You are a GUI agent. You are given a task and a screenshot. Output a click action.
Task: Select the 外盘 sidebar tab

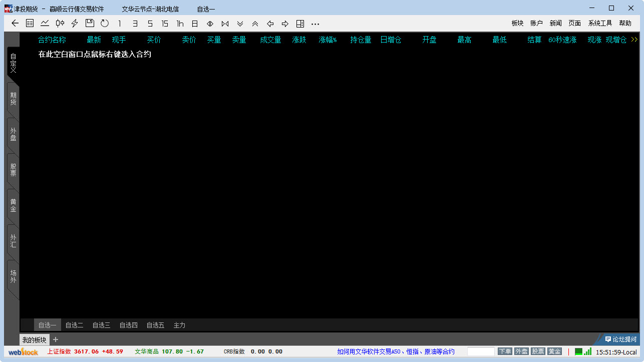[x=13, y=134]
